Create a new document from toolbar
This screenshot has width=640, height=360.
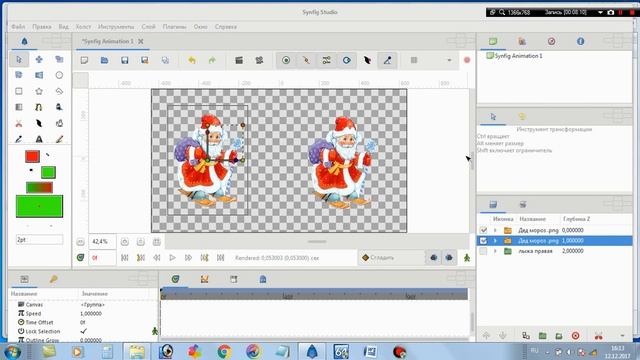point(84,60)
